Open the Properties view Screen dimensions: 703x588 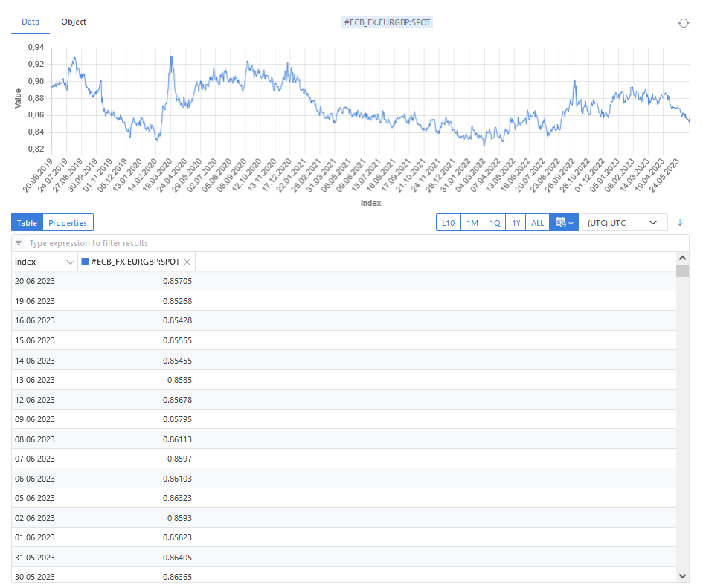click(68, 223)
